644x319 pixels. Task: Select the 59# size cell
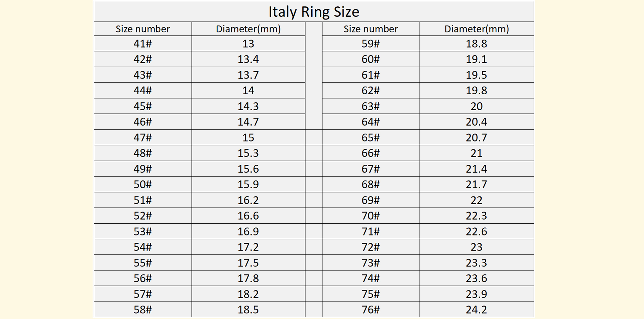[371, 44]
